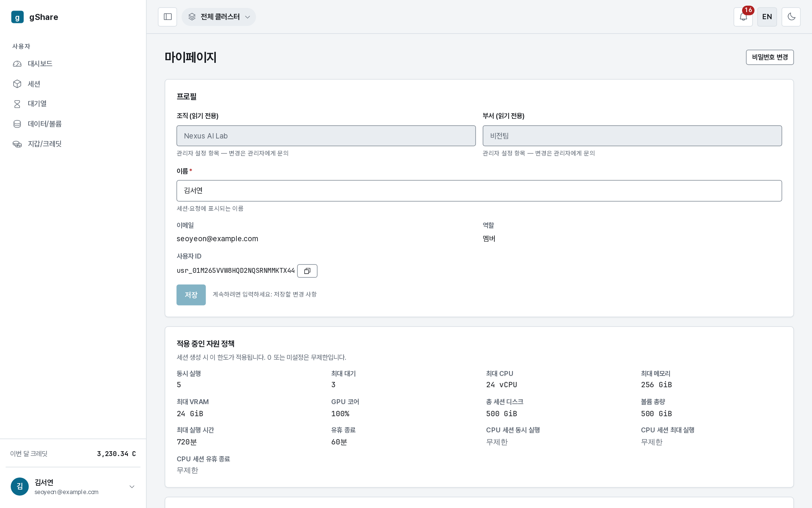Viewport: 812px width, 508px height.
Task: Switch to dark mode moon icon
Action: [x=791, y=17]
